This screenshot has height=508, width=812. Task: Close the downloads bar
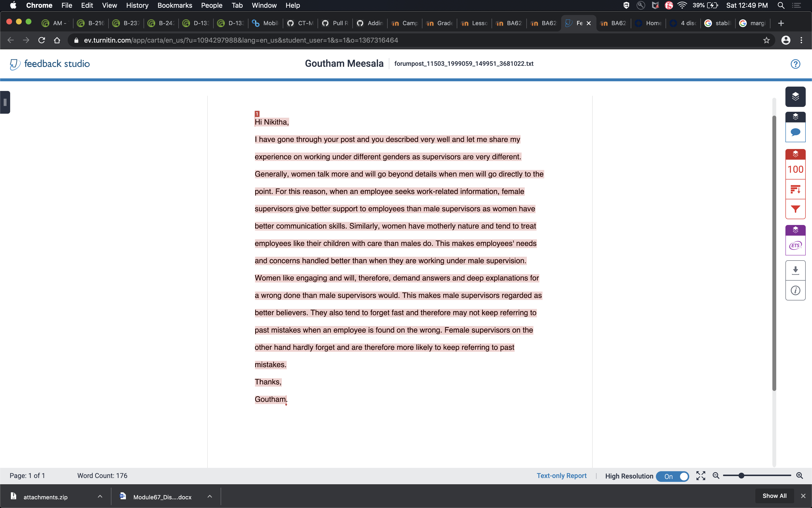[803, 496]
